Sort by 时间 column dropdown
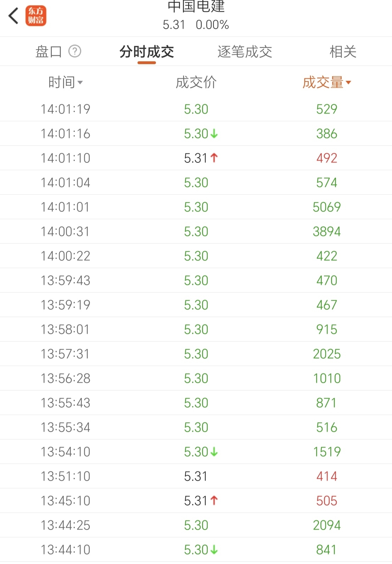The image size is (392, 564). pos(66,83)
